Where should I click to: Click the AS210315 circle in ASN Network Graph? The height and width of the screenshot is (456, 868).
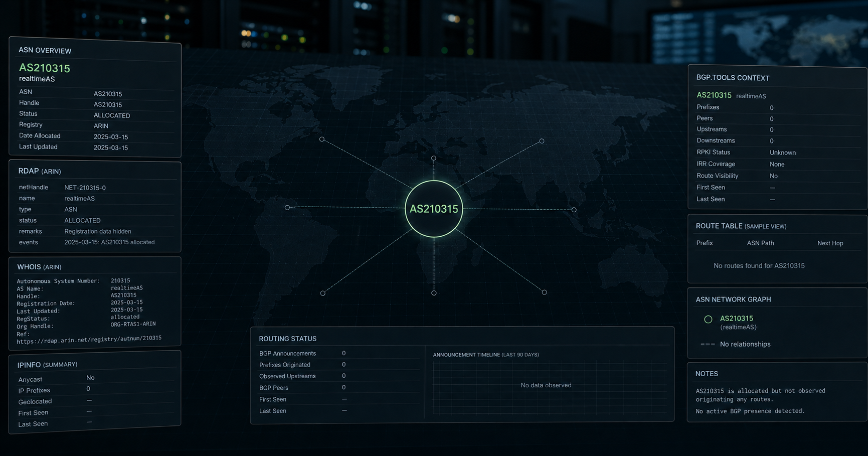(x=708, y=319)
